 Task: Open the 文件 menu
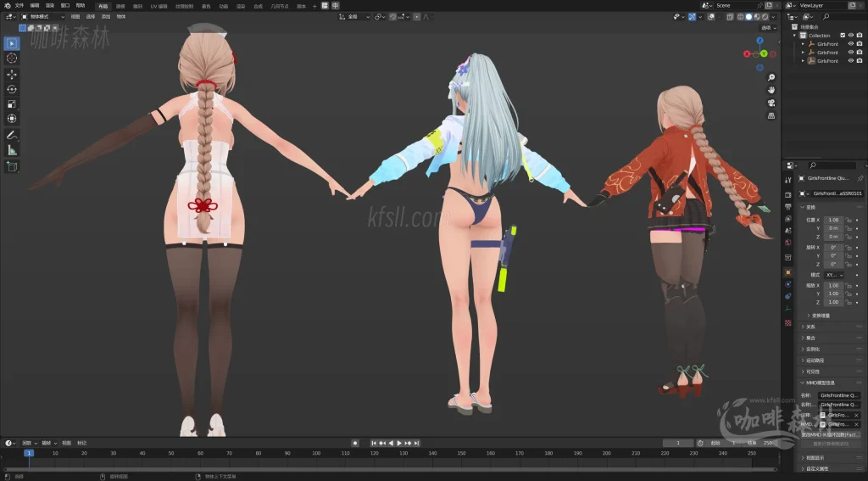coord(19,6)
